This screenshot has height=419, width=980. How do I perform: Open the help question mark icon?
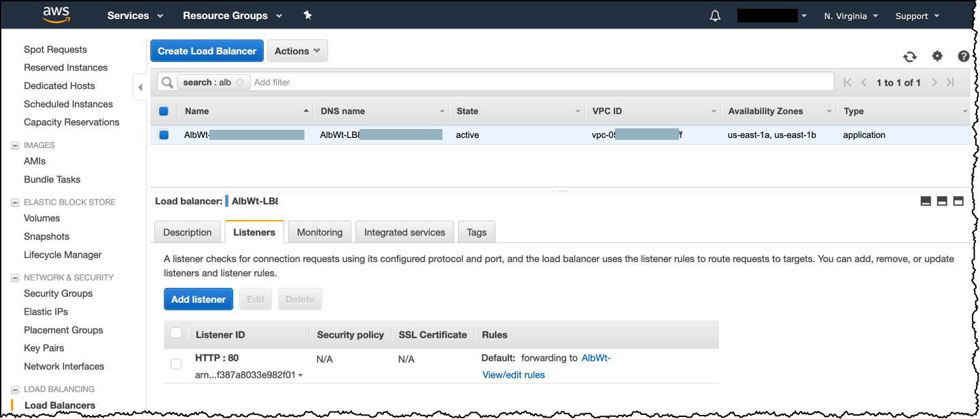[964, 56]
